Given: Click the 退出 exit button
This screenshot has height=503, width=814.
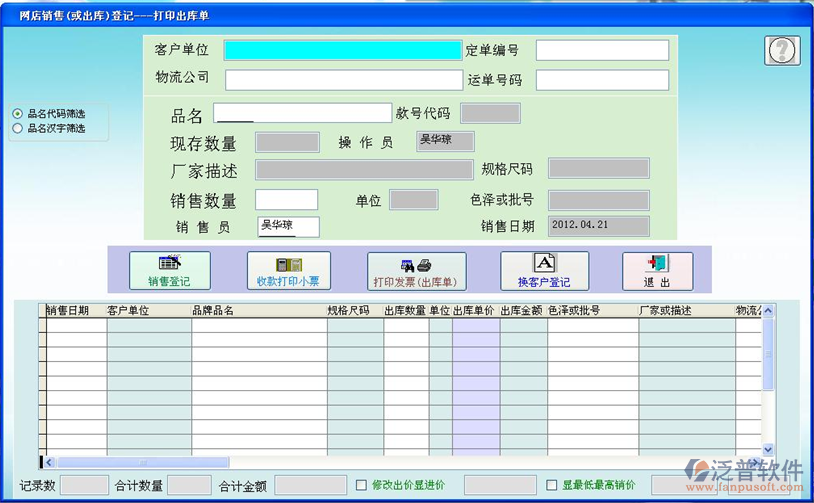Looking at the screenshot, I should (657, 271).
